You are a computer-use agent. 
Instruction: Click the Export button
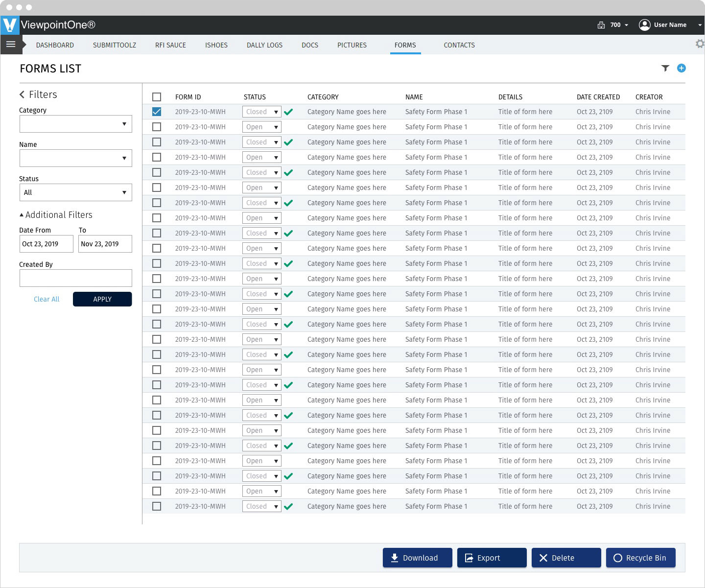tap(492, 558)
